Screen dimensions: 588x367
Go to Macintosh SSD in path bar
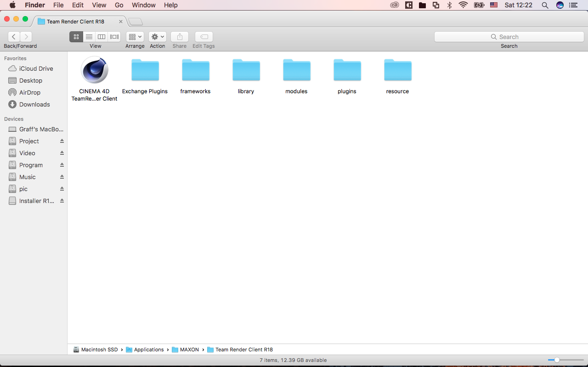pyautogui.click(x=96, y=350)
